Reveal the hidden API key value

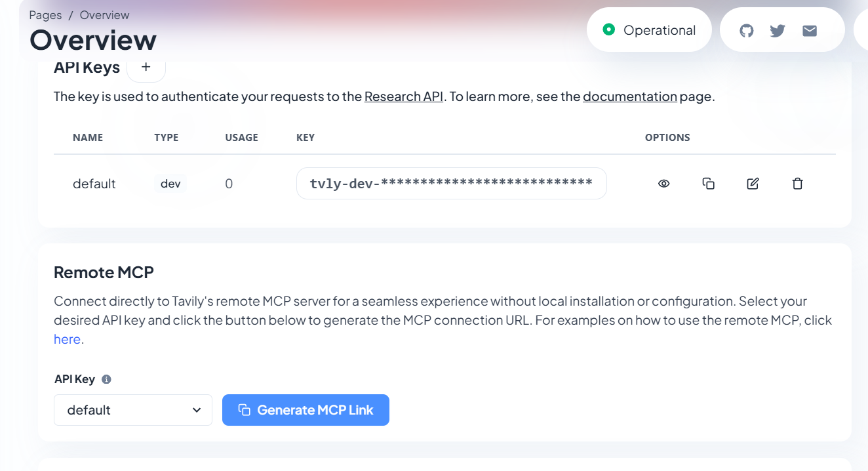(663, 184)
